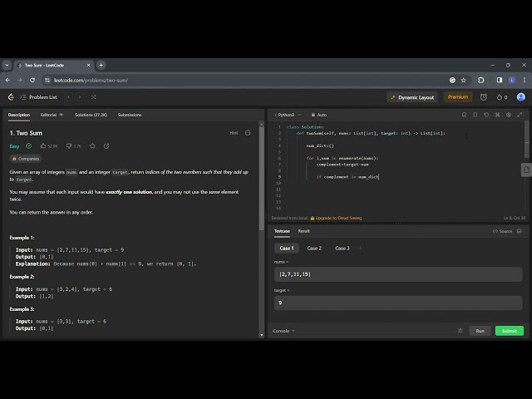The height and width of the screenshot is (399, 532).
Task: Click the LeetCode logo icon
Action: click(11, 97)
